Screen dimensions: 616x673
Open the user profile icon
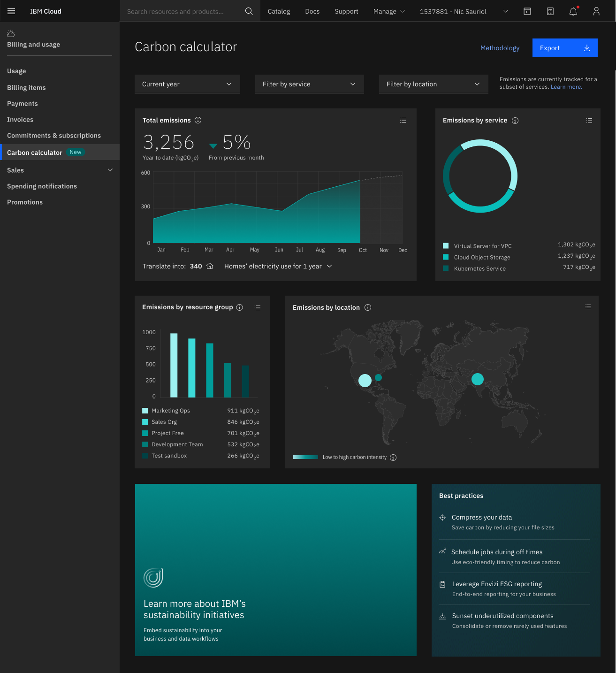click(596, 11)
